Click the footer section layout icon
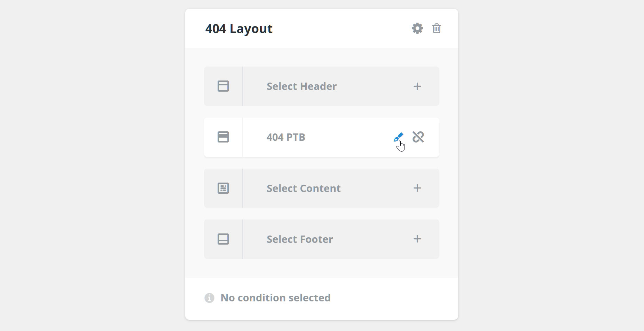The image size is (644, 331). coord(223,239)
